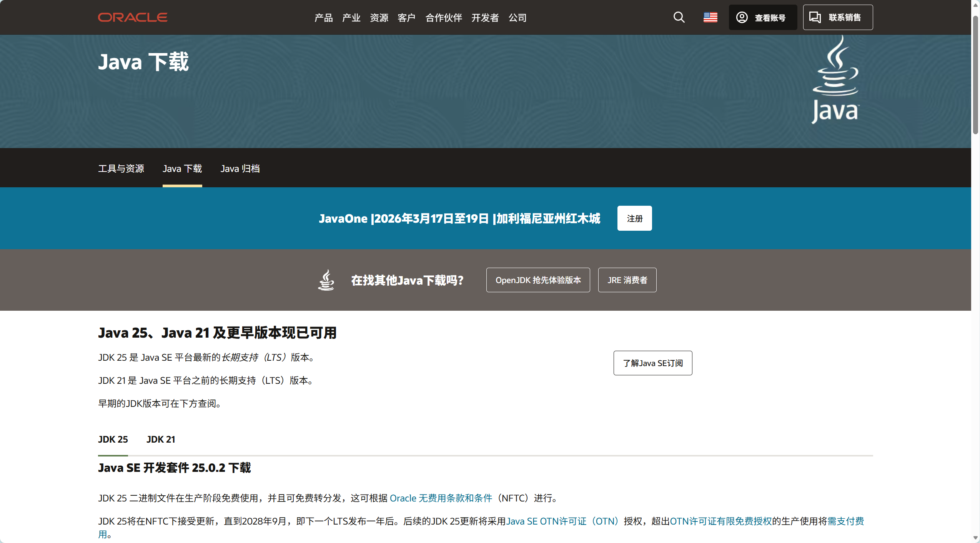The height and width of the screenshot is (543, 980).
Task: Switch to the Java 归档 tab
Action: click(x=240, y=168)
